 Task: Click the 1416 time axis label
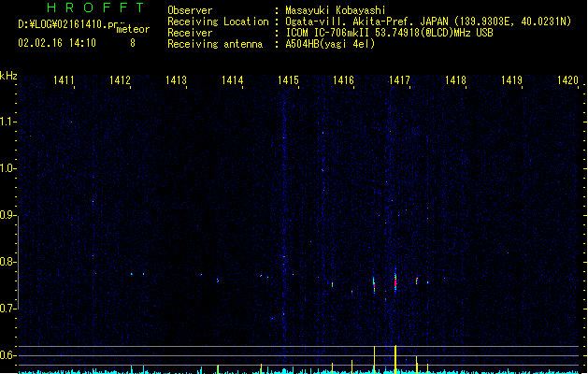pyautogui.click(x=343, y=80)
